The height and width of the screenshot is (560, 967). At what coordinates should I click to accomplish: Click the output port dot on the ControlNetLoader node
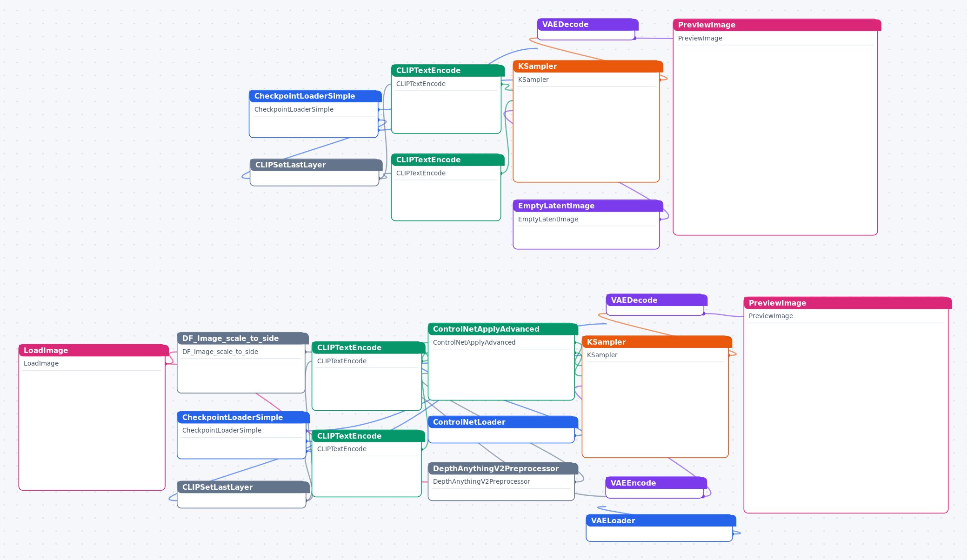coord(575,435)
